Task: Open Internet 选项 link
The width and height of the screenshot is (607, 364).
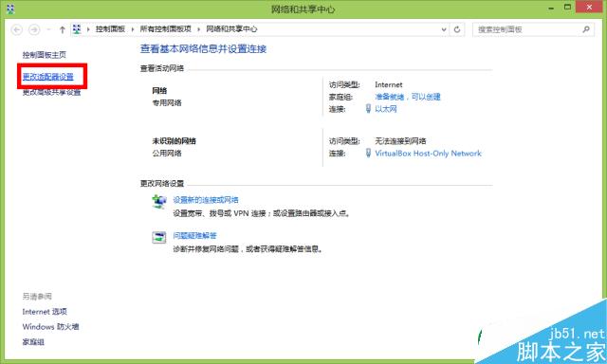Action: point(45,312)
